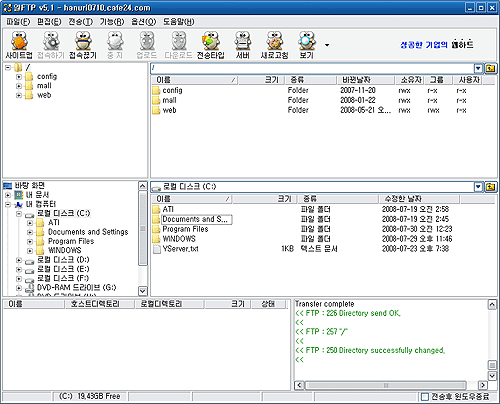500x404 pixels.
Task: Click the 접속하기 connect toolbar icon
Action: tap(51, 45)
